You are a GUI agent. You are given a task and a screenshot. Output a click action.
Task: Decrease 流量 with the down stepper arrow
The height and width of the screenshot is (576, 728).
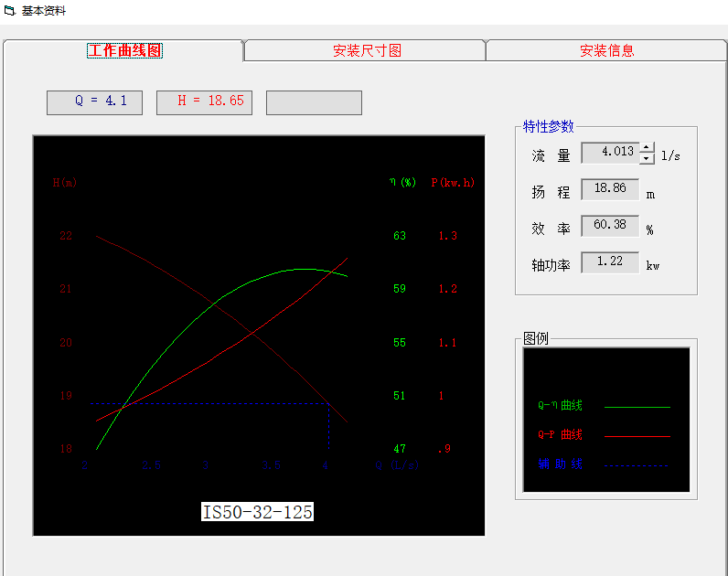coord(647,159)
